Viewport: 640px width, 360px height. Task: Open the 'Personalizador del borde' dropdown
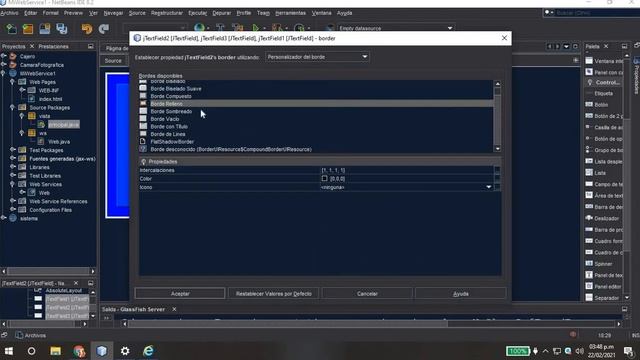317,57
